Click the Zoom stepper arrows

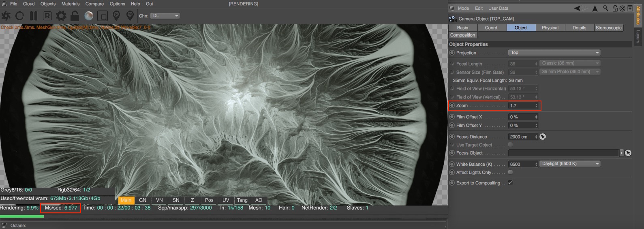(x=536, y=105)
